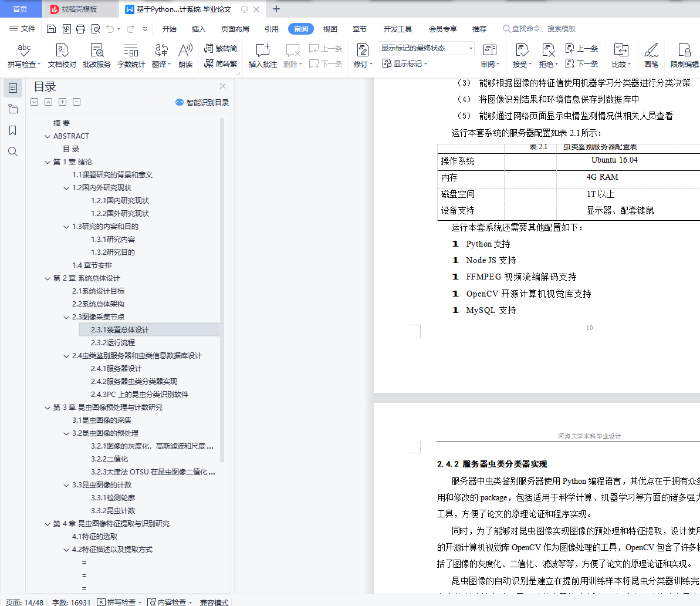This screenshot has width=700, height=606.
Task: Collapse the 2.3图像采集节点 node
Action: [66, 317]
